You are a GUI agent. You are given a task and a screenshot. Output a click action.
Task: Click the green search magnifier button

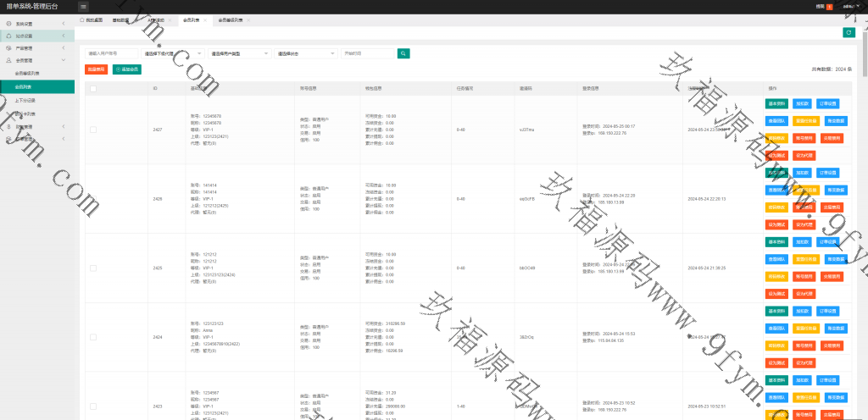point(404,53)
